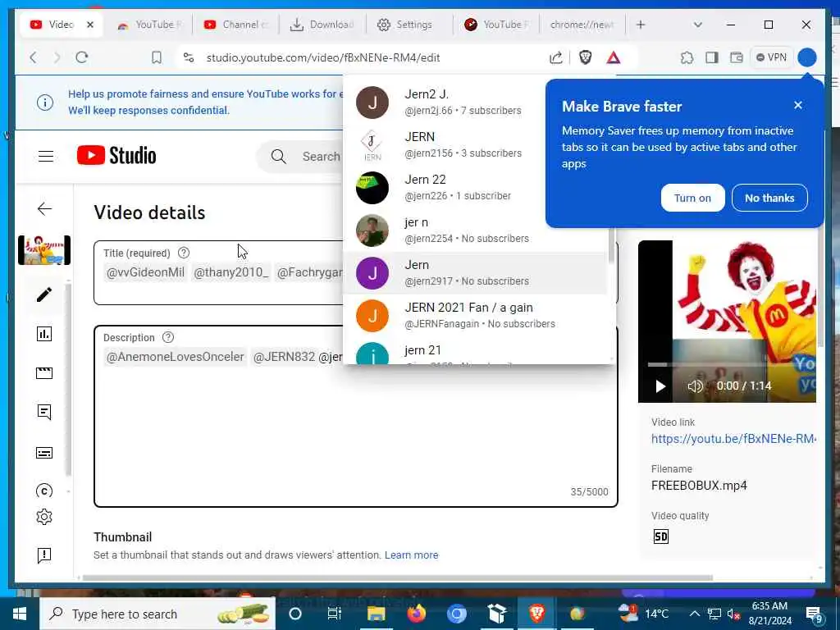Click the search magnifier icon in Studio
Viewport: 840px width, 630px height.
(x=279, y=157)
